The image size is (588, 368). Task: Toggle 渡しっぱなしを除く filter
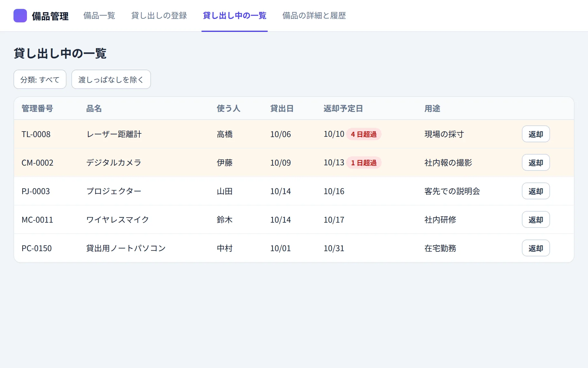[111, 79]
